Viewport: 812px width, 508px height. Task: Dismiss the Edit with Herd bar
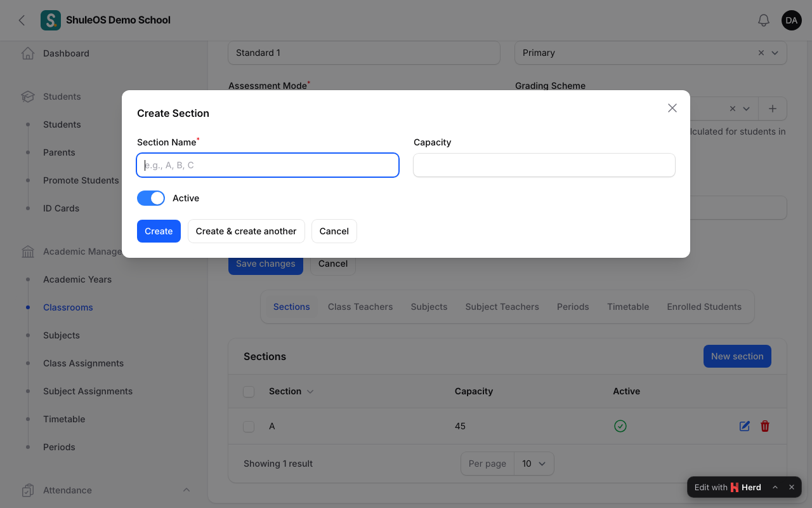[x=792, y=487]
